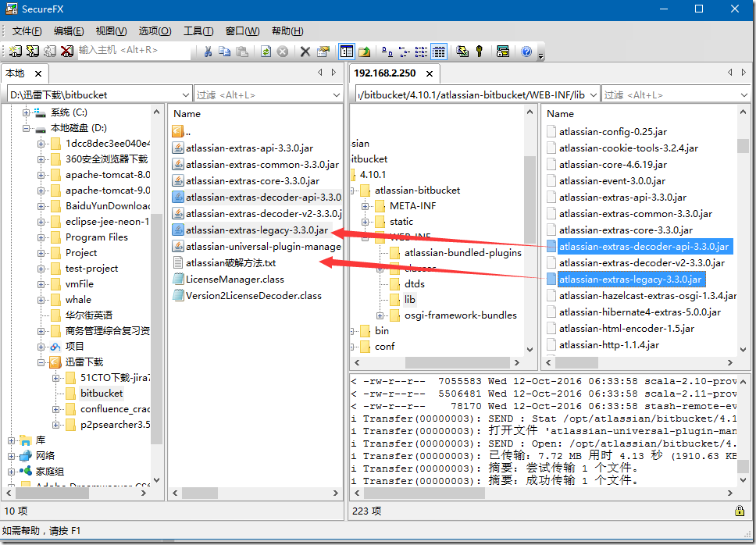Click the blue Help question mark icon
The image size is (756, 545).
click(526, 52)
